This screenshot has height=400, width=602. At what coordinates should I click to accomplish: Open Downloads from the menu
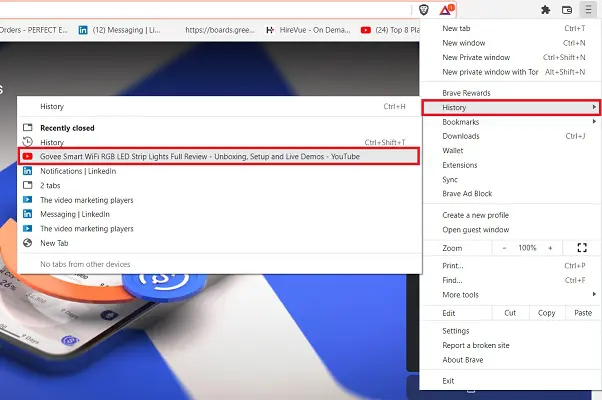[511, 136]
